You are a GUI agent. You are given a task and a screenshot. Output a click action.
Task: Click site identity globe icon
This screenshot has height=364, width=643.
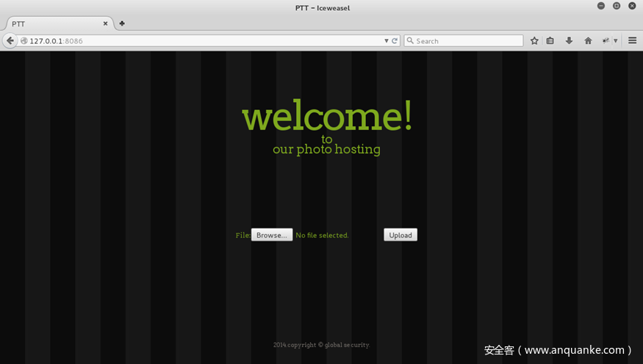tap(24, 40)
